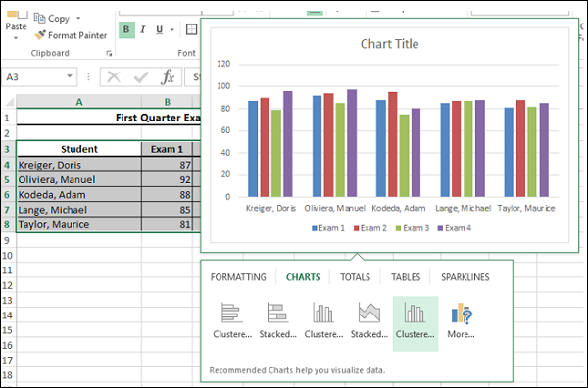Select column A header
The image size is (588, 388).
click(x=78, y=102)
